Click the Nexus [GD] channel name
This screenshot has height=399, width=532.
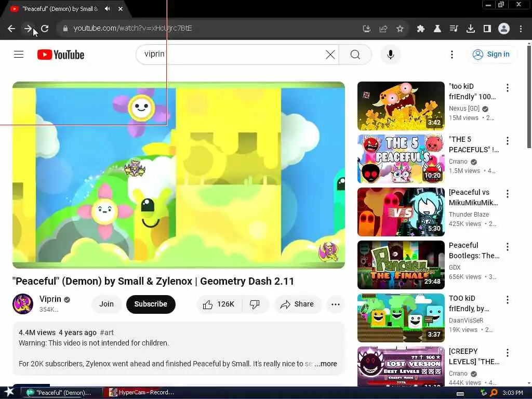point(464,109)
